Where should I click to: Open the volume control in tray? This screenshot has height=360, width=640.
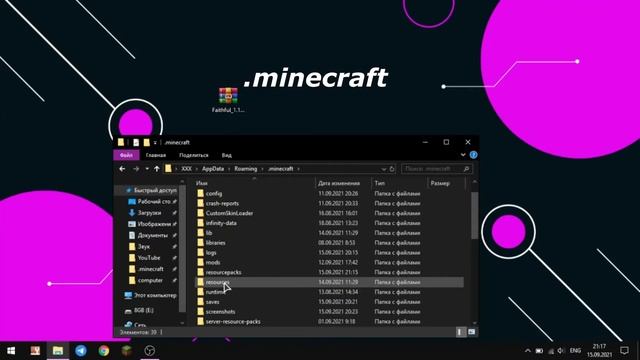click(560, 351)
